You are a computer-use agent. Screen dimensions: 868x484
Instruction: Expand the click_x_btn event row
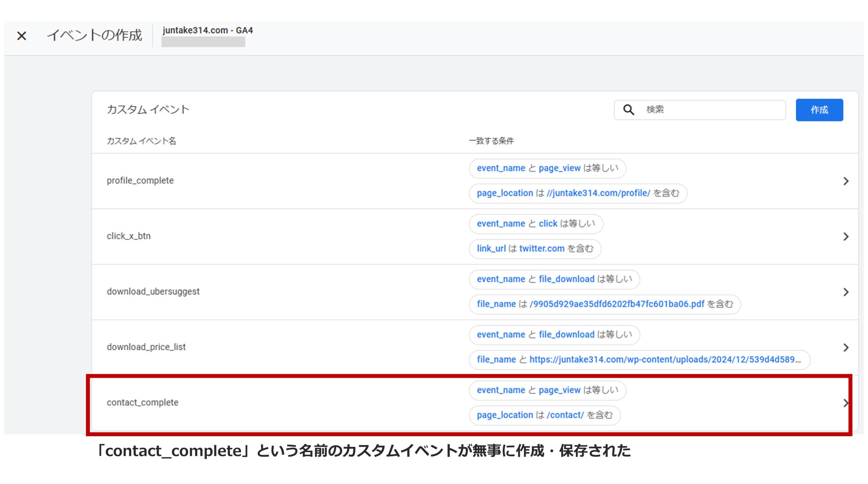(846, 236)
